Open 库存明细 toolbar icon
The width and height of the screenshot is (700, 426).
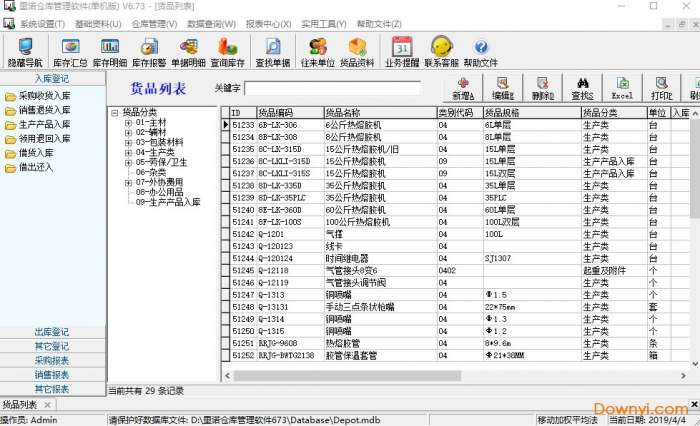point(110,53)
